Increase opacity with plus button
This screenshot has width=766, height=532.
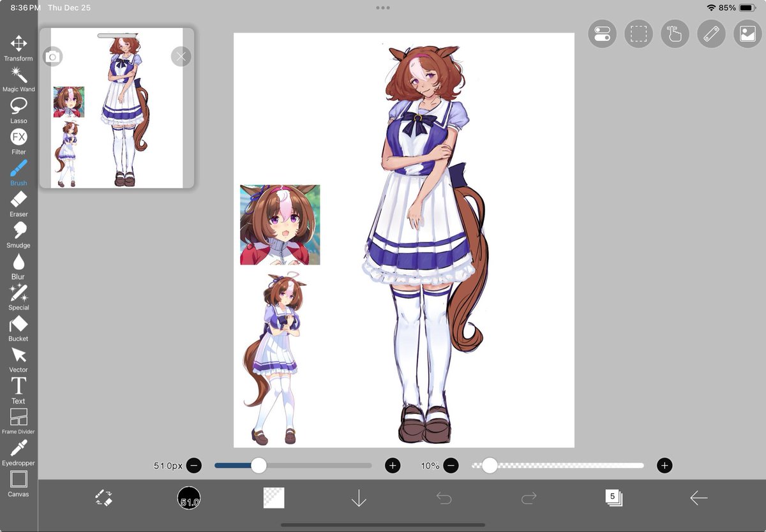coord(665,466)
